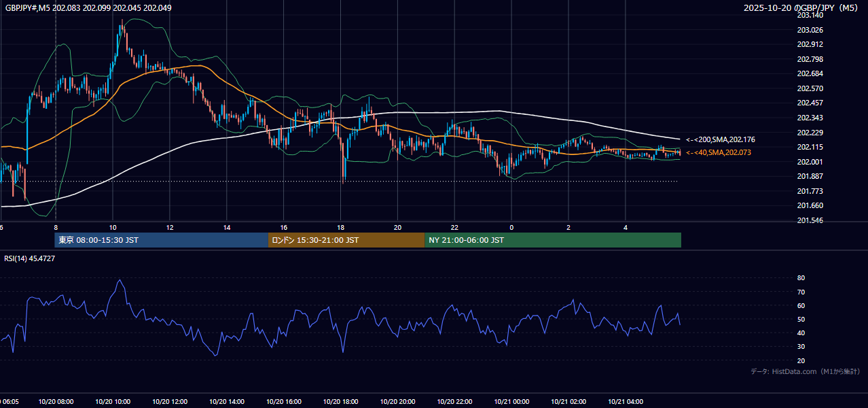Click hour label 18 under the price chart
The width and height of the screenshot is (868, 408).
point(341,228)
